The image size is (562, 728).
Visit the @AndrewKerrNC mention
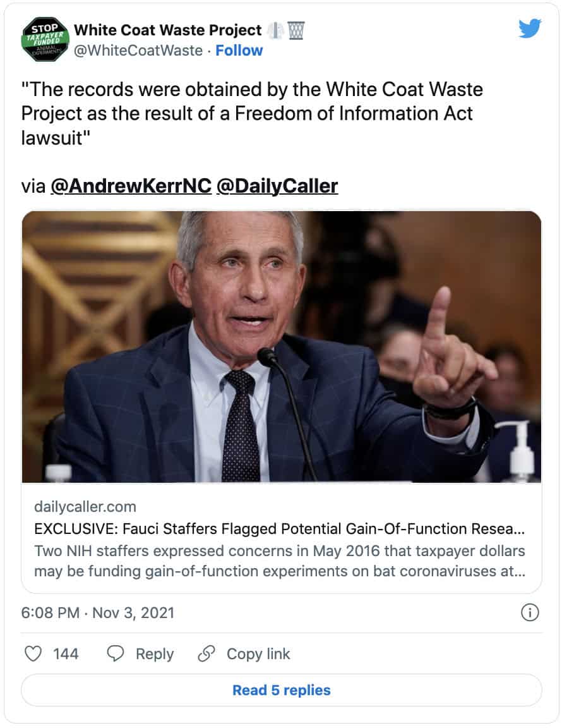(x=131, y=186)
